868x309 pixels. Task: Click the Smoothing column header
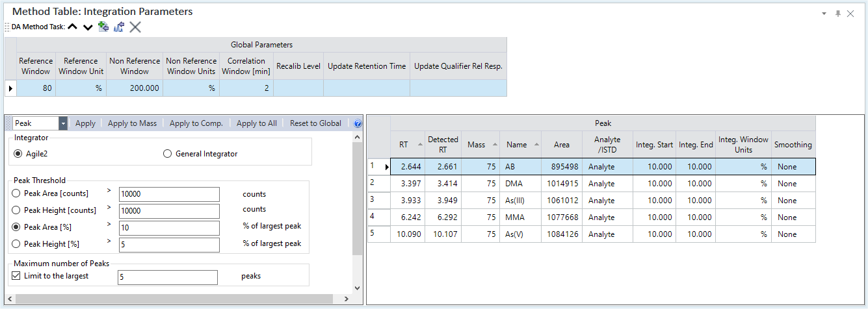coord(793,145)
